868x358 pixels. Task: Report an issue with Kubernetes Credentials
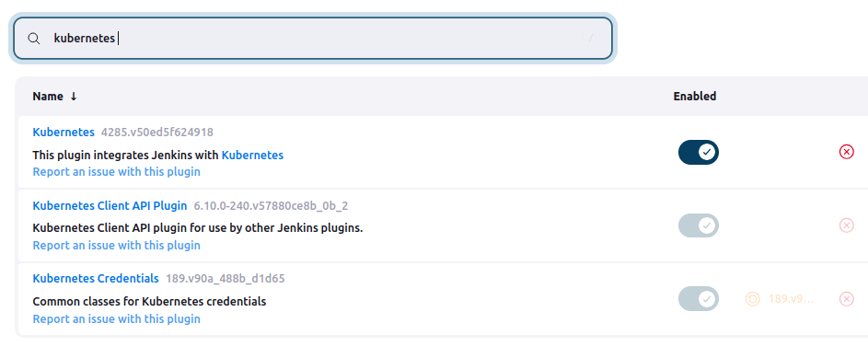[116, 318]
